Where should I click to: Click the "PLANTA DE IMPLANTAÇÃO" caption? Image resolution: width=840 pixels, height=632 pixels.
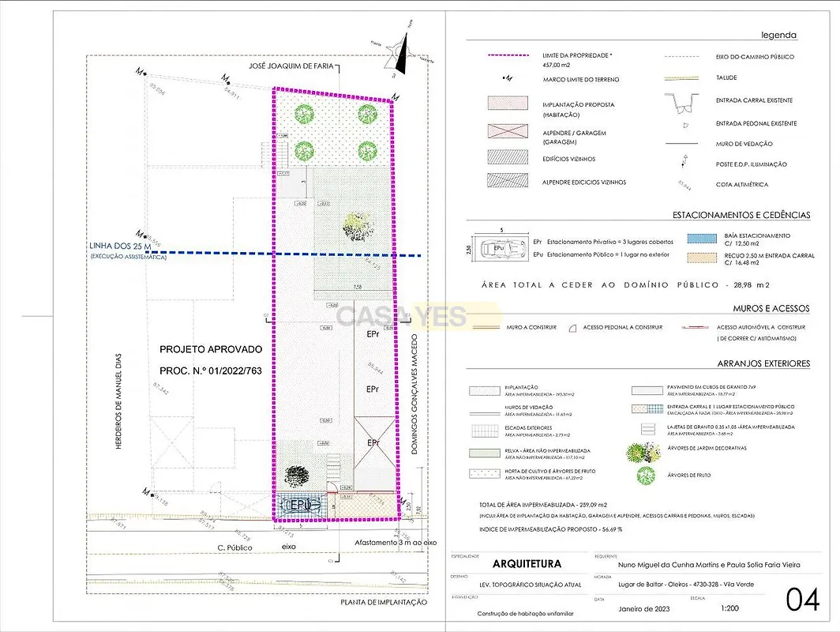[384, 602]
